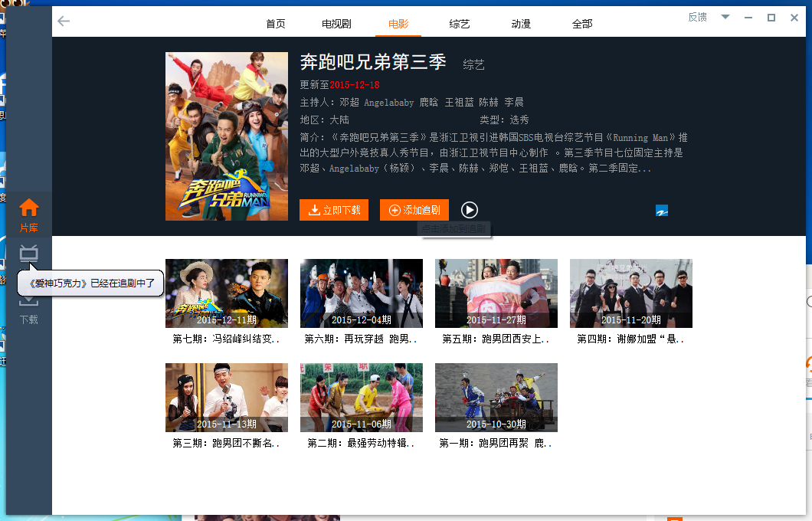Image resolution: width=812 pixels, height=521 pixels.
Task: Click the 立即下载 download button
Action: point(334,210)
